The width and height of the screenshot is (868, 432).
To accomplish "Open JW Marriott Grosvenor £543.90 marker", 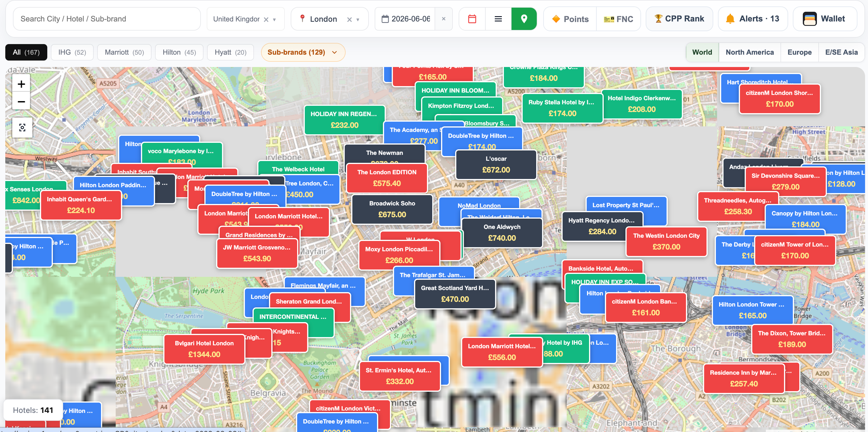I will pyautogui.click(x=257, y=253).
